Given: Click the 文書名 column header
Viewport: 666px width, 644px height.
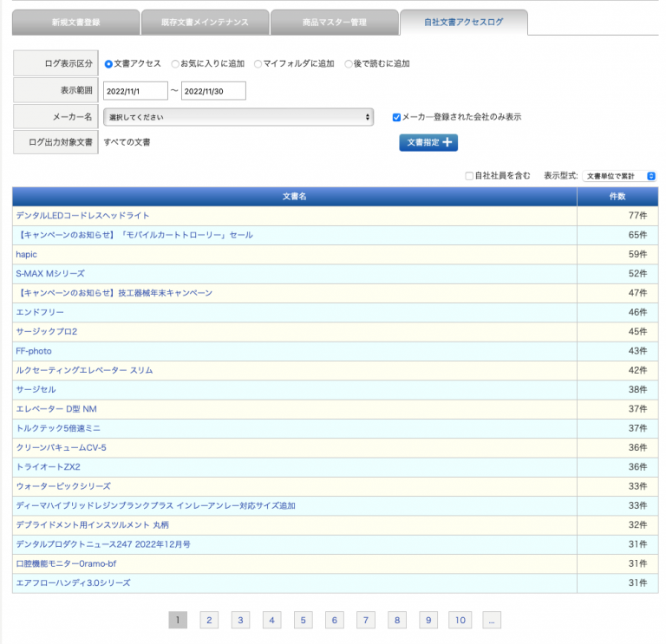Looking at the screenshot, I should click(294, 197).
